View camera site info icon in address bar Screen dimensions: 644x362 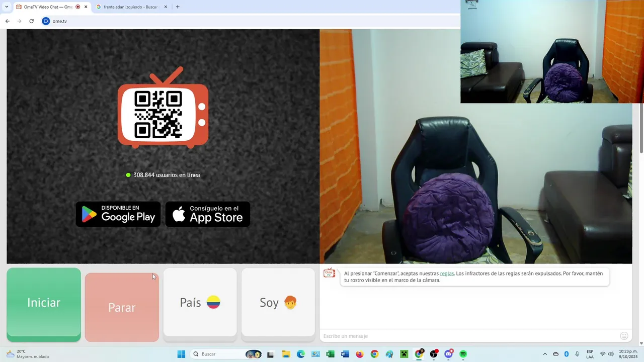click(46, 21)
